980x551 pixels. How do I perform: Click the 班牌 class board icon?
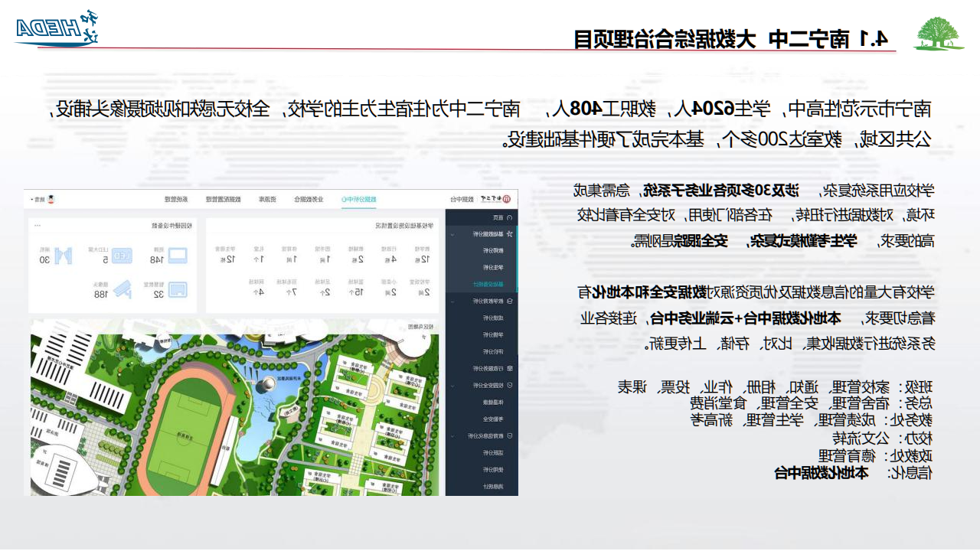coord(178,256)
